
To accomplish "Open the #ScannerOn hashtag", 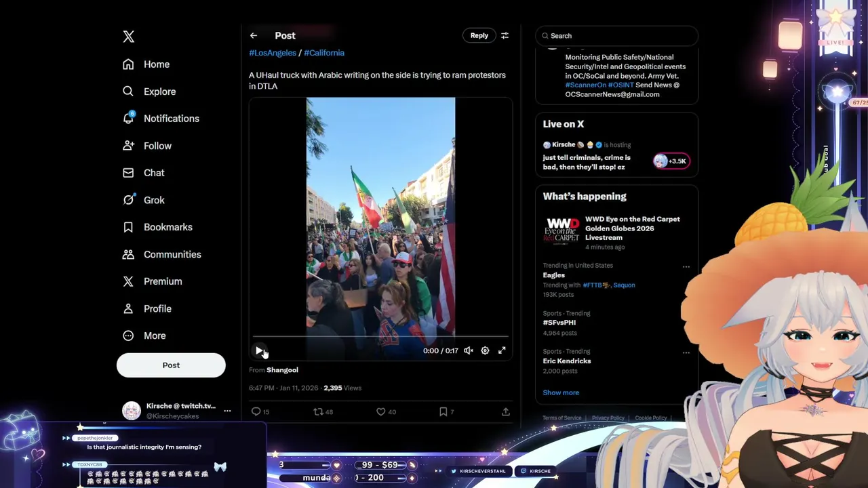I will tap(586, 85).
